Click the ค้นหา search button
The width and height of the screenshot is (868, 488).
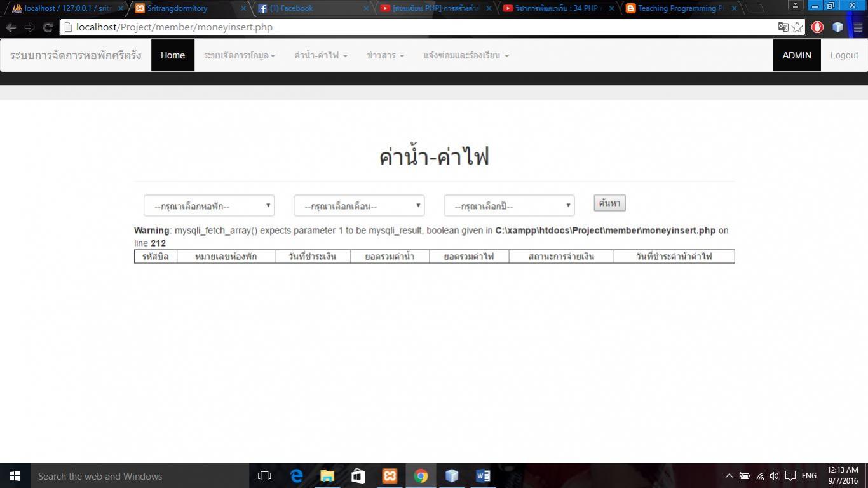[x=609, y=203]
